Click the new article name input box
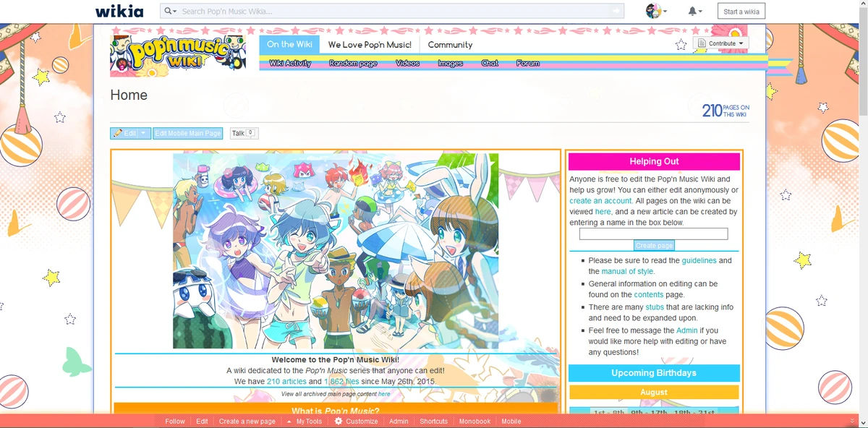 point(652,234)
